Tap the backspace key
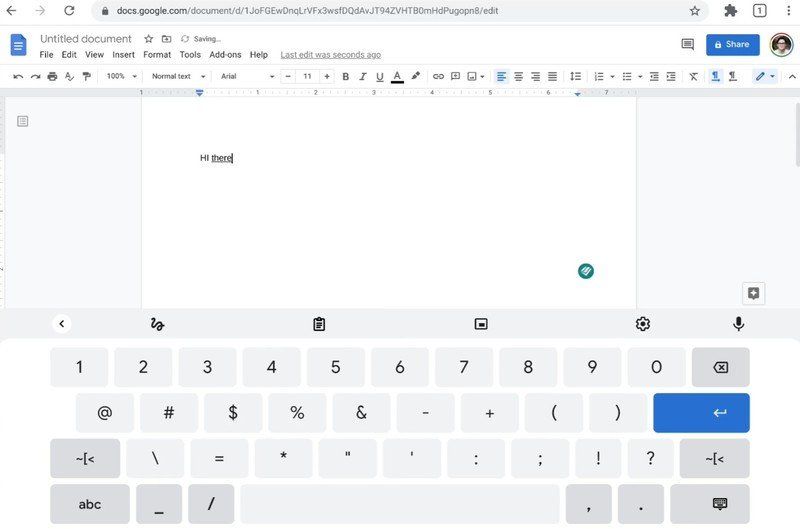 pos(720,367)
